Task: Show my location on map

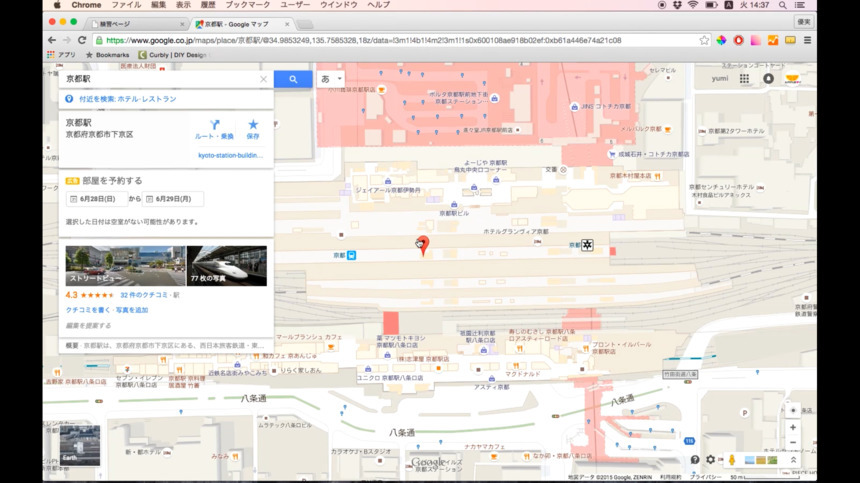Action: [x=793, y=411]
